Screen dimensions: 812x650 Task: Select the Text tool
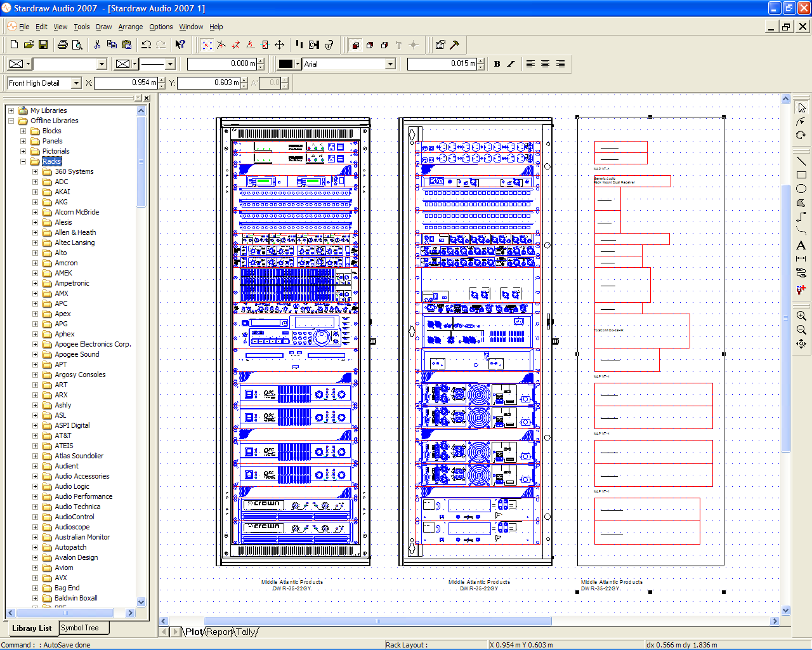tap(801, 245)
